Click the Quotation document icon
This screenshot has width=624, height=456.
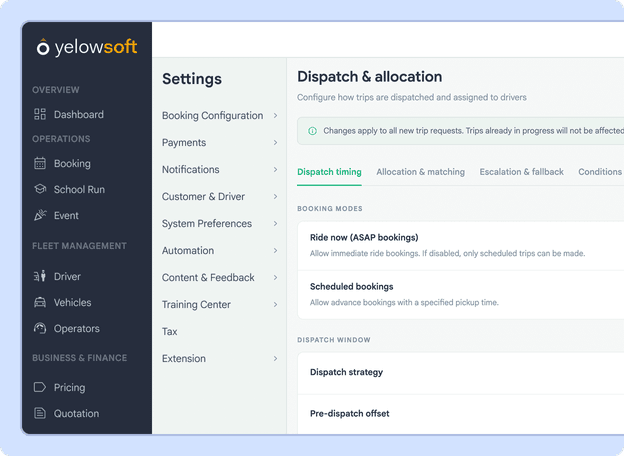[40, 413]
